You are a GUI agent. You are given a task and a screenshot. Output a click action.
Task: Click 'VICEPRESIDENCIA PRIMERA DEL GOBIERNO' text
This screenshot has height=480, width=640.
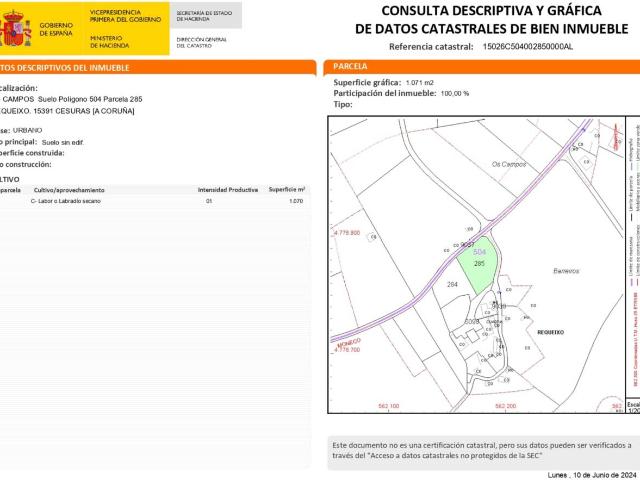[x=125, y=16]
